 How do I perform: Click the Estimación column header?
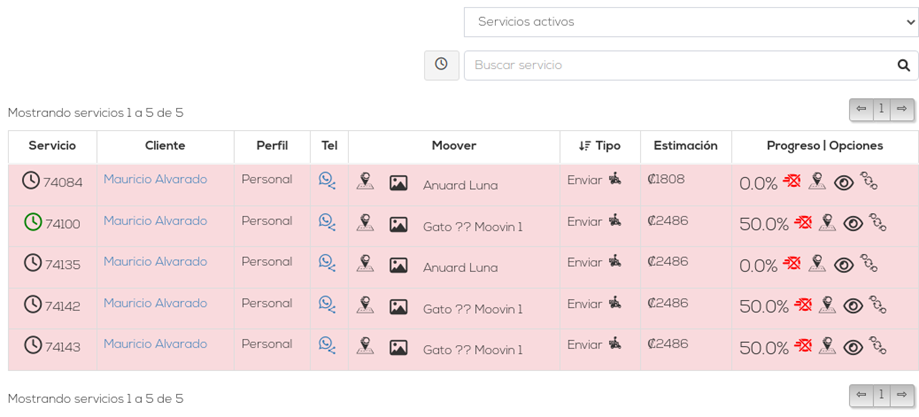pyautogui.click(x=685, y=146)
